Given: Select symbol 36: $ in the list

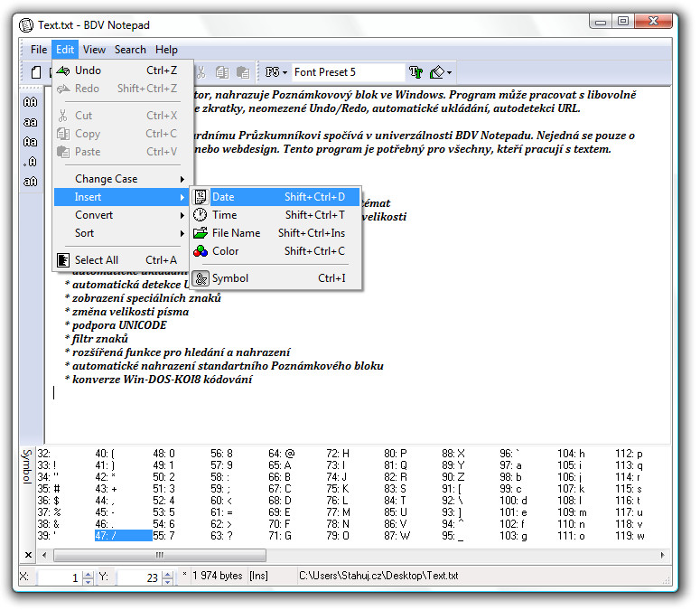Looking at the screenshot, I should [48, 501].
